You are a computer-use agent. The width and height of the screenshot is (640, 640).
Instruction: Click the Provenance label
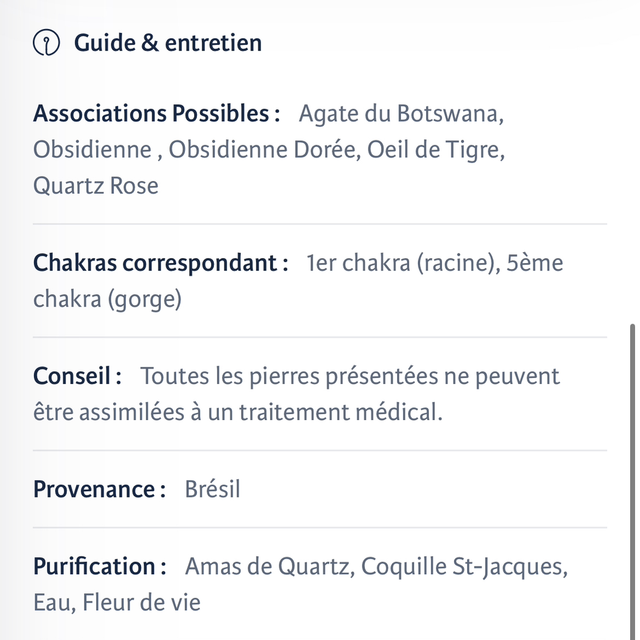[x=99, y=489]
